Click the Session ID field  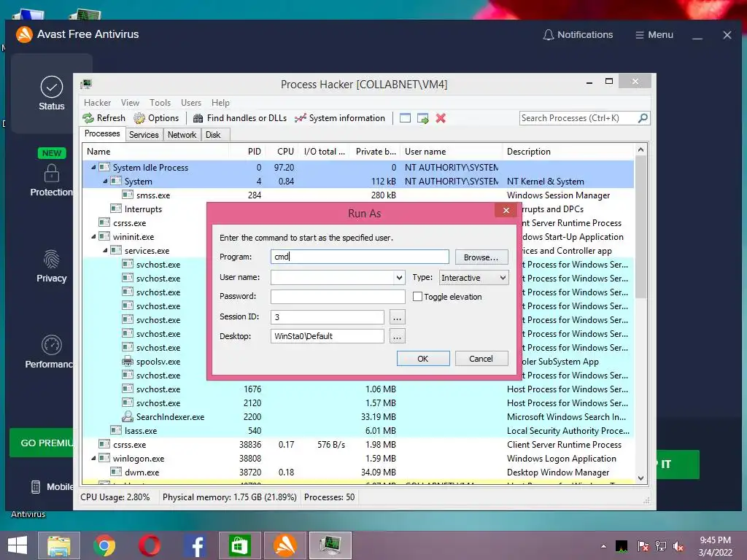(328, 317)
